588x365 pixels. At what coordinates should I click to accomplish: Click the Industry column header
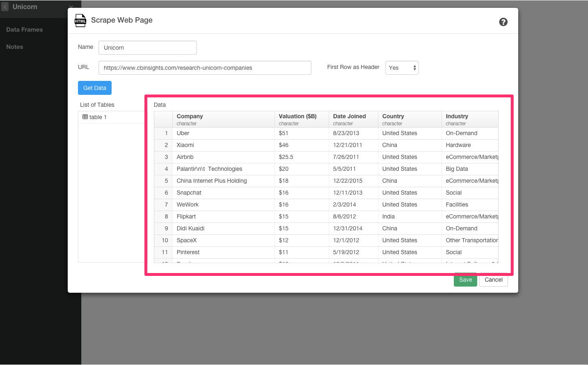(x=470, y=119)
